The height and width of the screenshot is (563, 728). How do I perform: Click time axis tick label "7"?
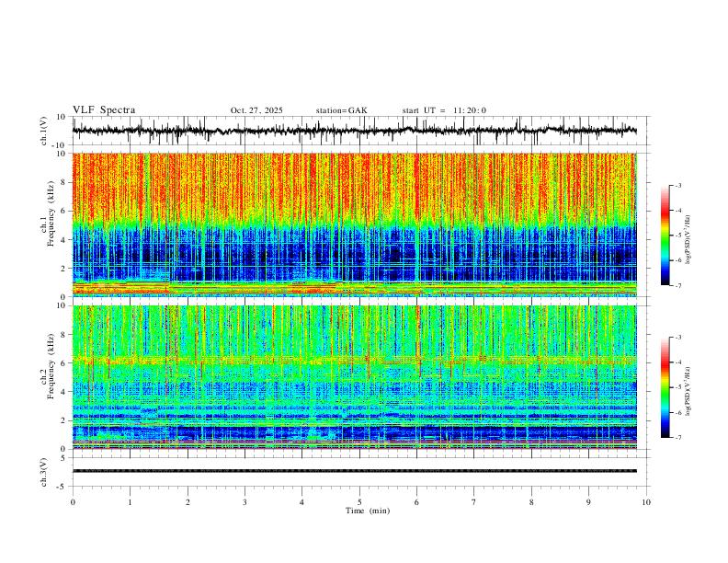pos(474,502)
